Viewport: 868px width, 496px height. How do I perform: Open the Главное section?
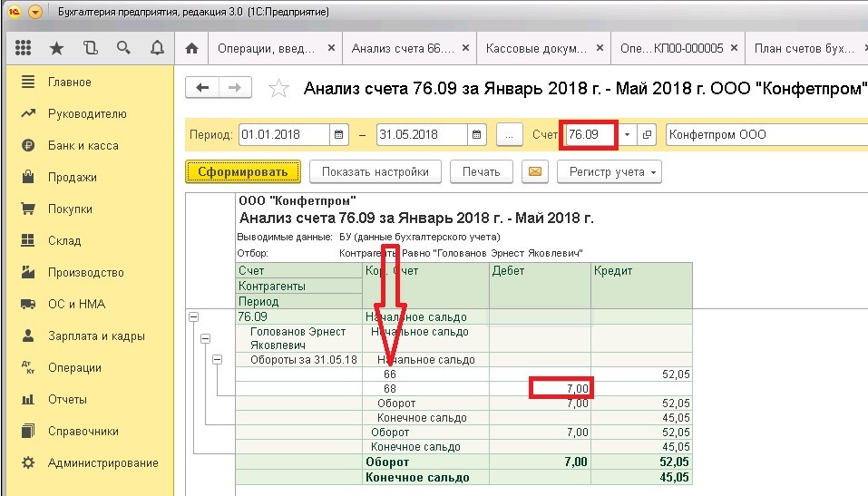pyautogui.click(x=70, y=82)
